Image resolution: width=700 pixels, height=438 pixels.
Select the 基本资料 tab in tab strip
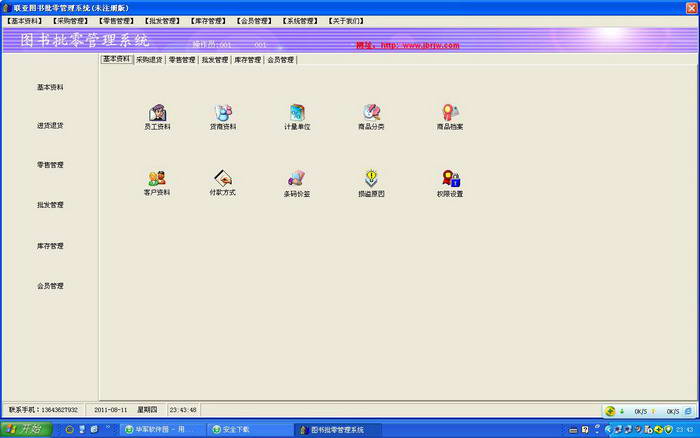(117, 59)
